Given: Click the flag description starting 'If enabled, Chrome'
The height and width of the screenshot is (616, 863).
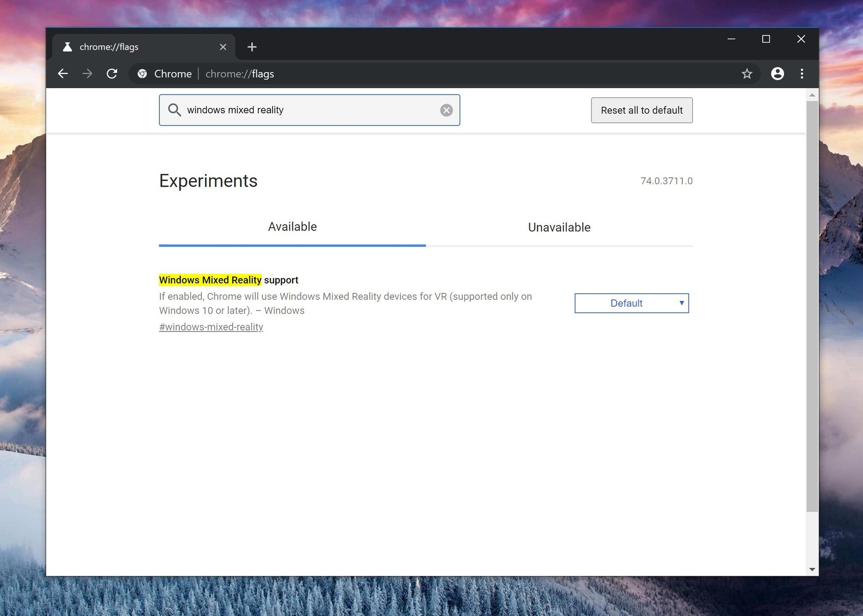Looking at the screenshot, I should 346,303.
